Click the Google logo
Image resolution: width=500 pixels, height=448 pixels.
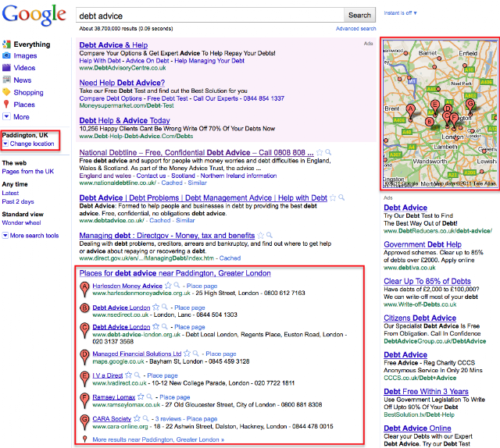(34, 15)
